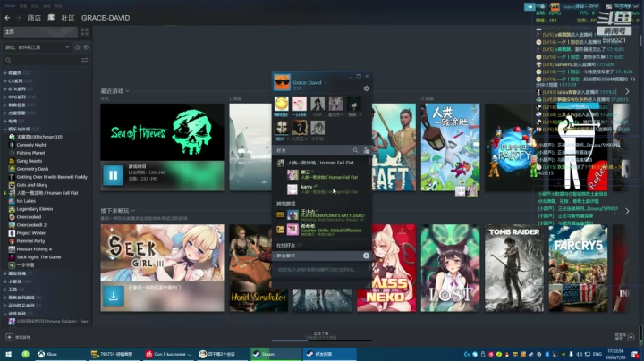The height and width of the screenshot is (361, 644).
Task: Select Ice Lakes in the library list
Action: click(x=26, y=201)
